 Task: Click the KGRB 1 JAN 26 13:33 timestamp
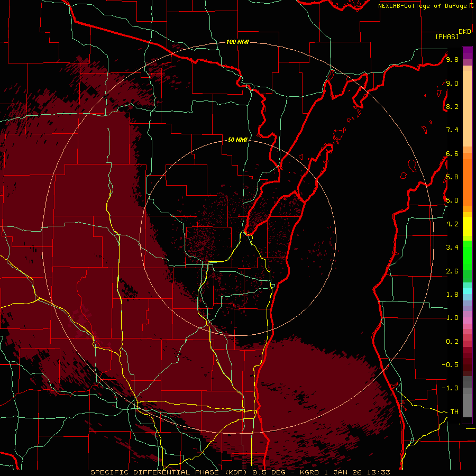pos(345,472)
